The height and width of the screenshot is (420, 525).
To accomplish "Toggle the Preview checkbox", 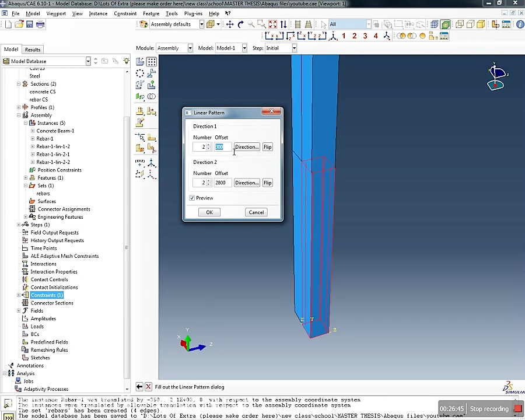I will pyautogui.click(x=192, y=198).
